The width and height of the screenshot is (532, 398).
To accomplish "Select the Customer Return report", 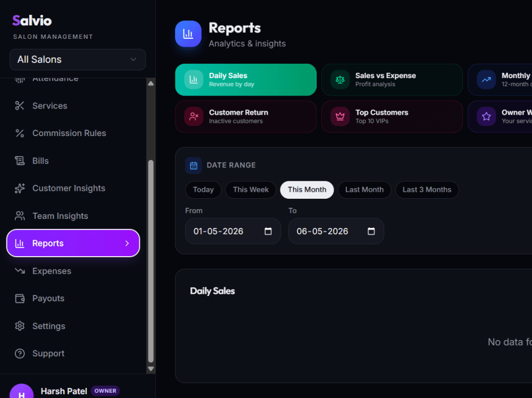I will [246, 116].
